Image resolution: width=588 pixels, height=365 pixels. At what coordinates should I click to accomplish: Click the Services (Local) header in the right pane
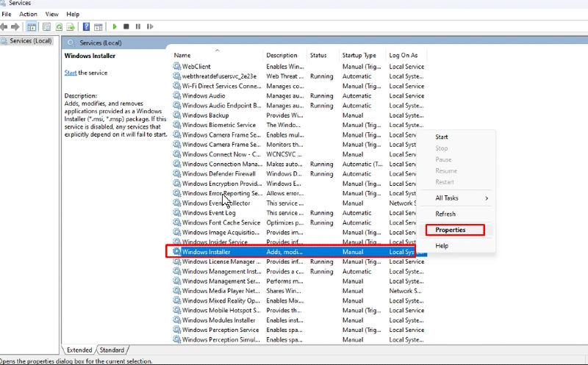point(100,43)
